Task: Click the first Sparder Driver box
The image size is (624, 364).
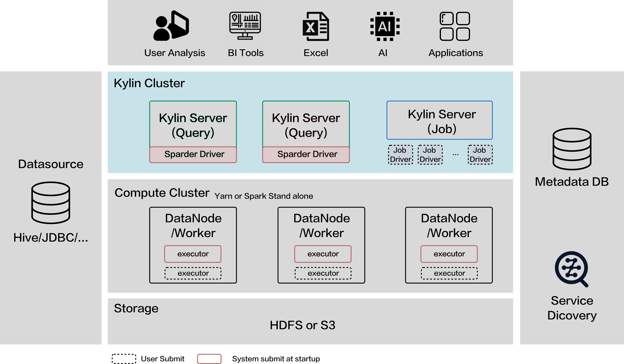Action: [x=193, y=155]
